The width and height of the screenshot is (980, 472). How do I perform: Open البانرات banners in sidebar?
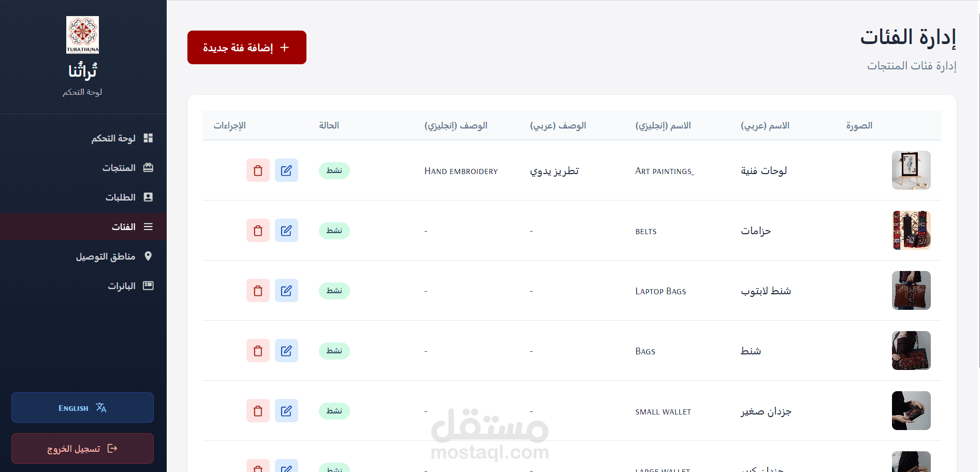click(83, 285)
